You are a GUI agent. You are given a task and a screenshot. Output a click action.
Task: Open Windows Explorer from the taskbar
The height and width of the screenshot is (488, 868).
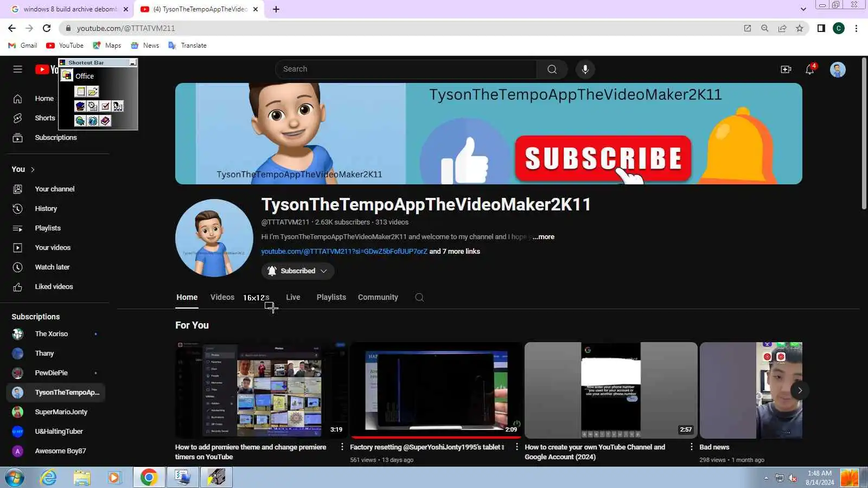[82, 478]
